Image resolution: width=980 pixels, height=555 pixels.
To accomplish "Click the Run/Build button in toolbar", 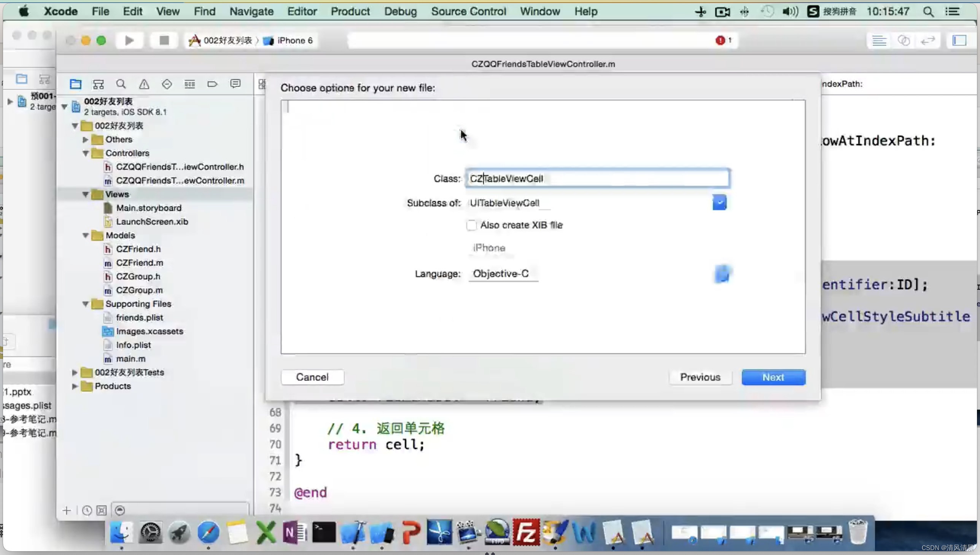I will pyautogui.click(x=129, y=40).
